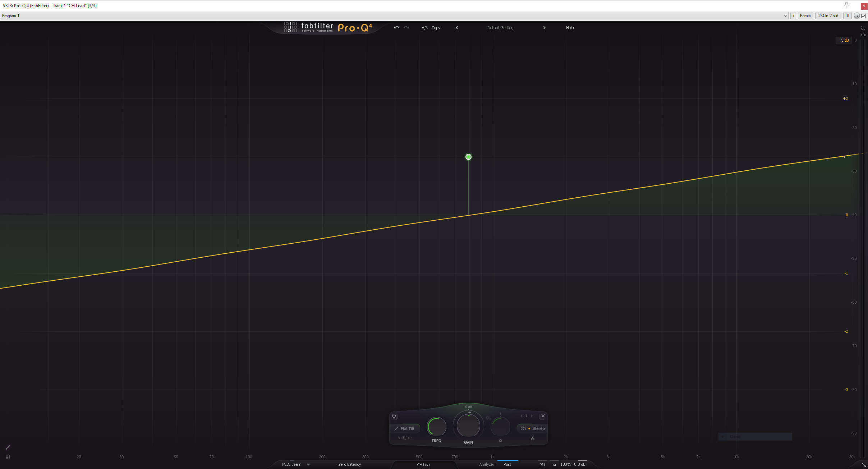The image size is (868, 469).
Task: Show the piano keyboard display icon
Action: coord(8,457)
